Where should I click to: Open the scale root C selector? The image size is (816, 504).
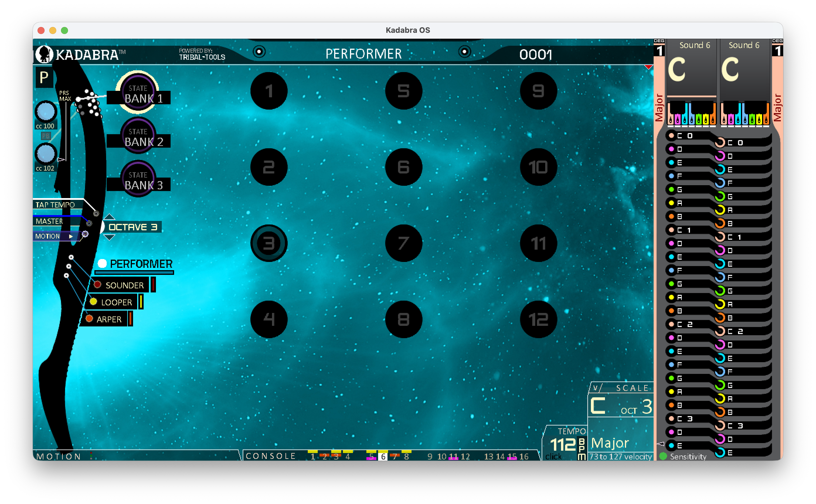pyautogui.click(x=598, y=406)
